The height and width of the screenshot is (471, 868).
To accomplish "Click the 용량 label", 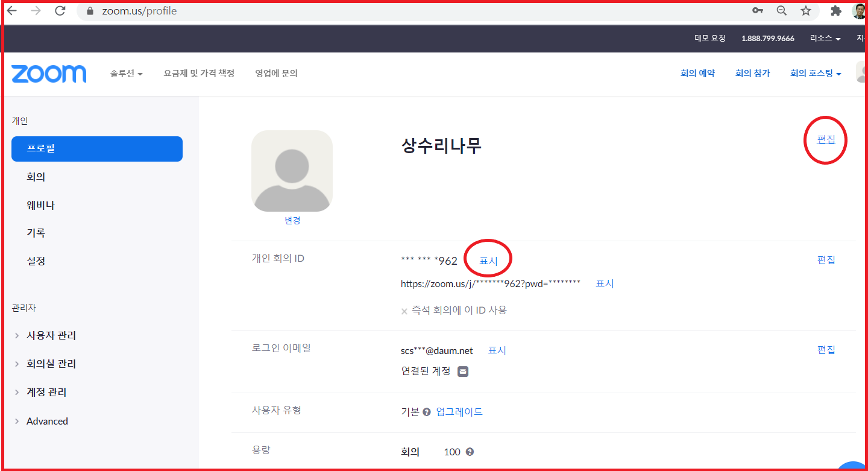I will (261, 450).
